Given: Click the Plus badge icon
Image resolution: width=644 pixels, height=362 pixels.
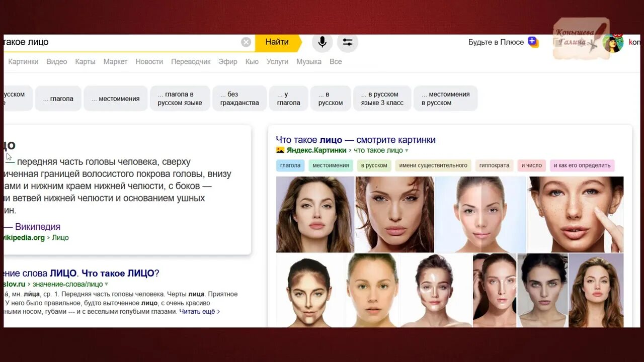Looking at the screenshot, I should click(533, 42).
